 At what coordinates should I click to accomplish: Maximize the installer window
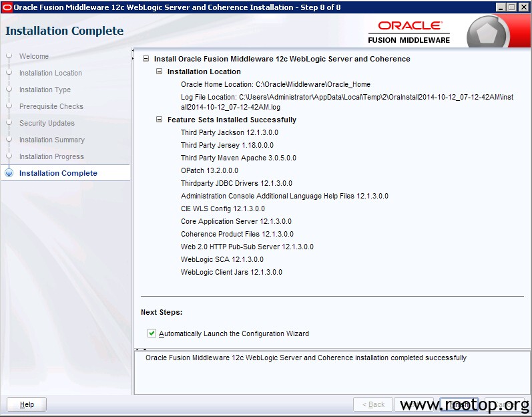513,7
